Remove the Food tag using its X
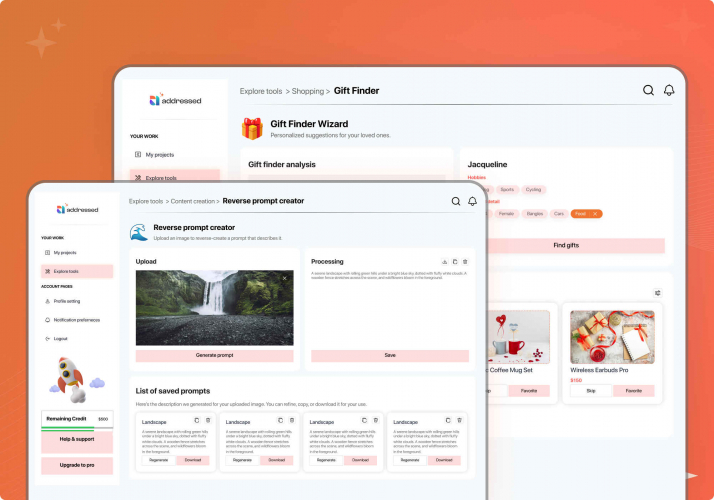 pyautogui.click(x=595, y=214)
